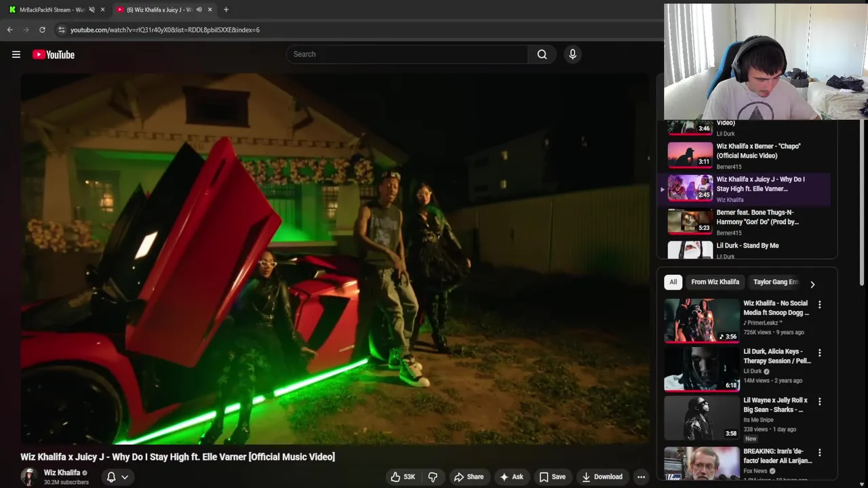
Task: Play Berner feat. Bone Thugs Gon' Do
Action: point(745,222)
